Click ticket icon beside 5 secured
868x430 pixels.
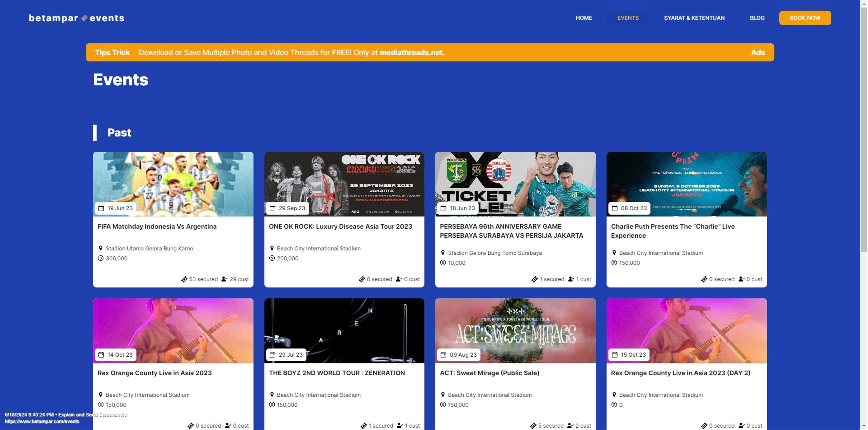[533, 426]
